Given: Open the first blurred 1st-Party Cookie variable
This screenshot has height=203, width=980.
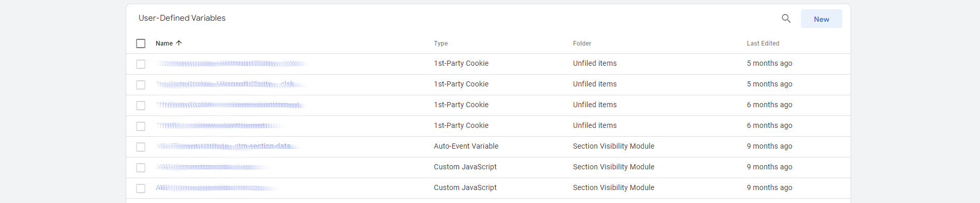Looking at the screenshot, I should point(231,63).
